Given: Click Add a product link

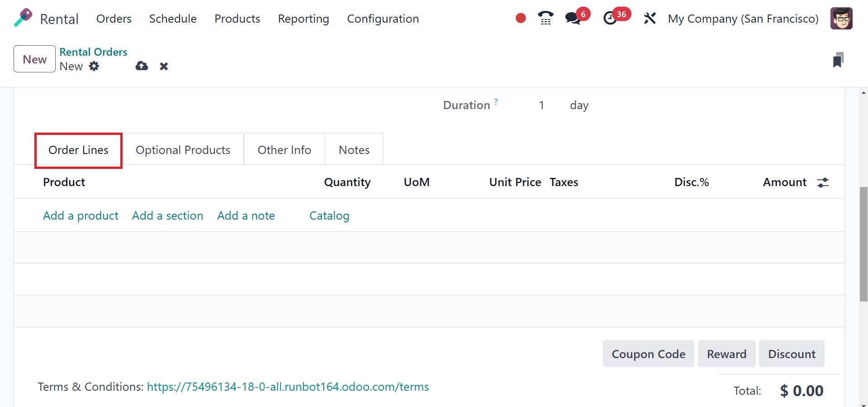Looking at the screenshot, I should point(81,215).
